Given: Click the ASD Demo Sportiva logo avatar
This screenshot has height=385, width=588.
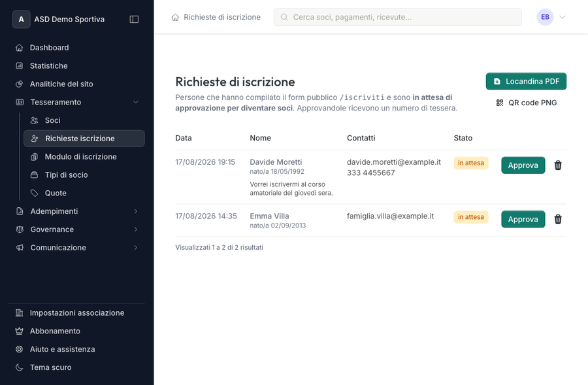Looking at the screenshot, I should pos(22,19).
